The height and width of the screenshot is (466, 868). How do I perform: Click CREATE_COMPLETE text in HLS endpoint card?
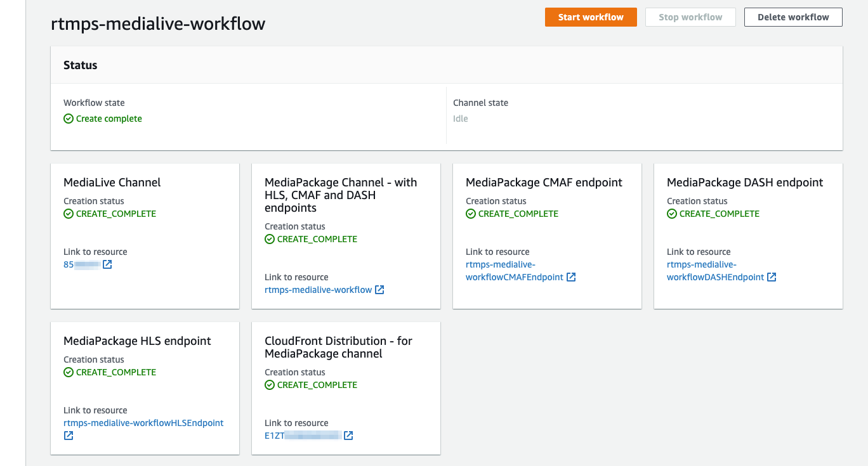click(x=116, y=372)
